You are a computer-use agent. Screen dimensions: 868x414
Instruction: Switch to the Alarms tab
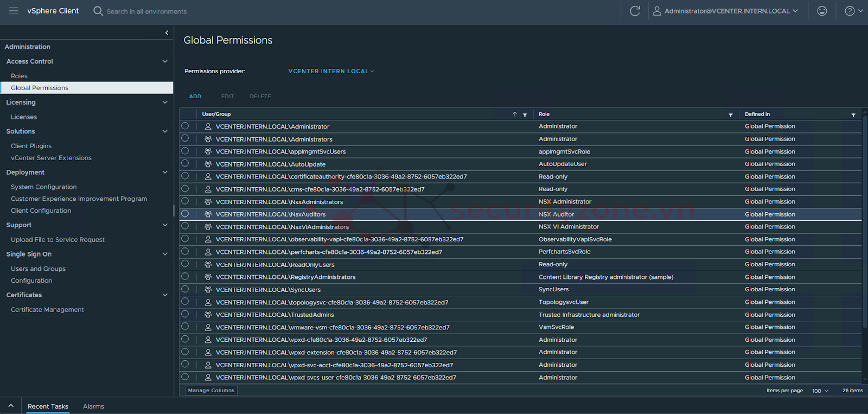pyautogui.click(x=93, y=406)
